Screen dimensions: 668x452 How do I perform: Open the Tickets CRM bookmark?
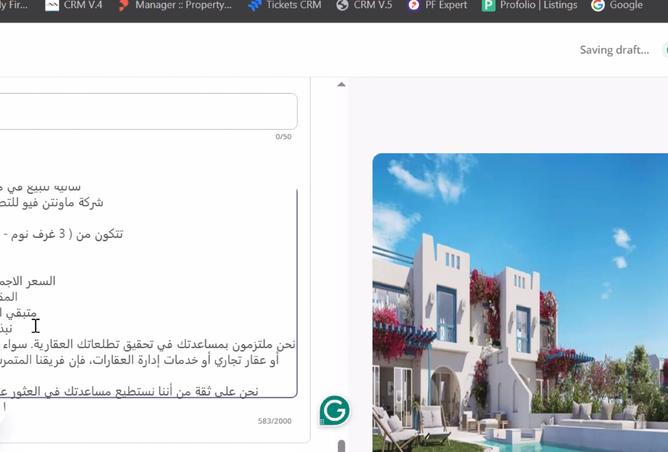[x=285, y=5]
